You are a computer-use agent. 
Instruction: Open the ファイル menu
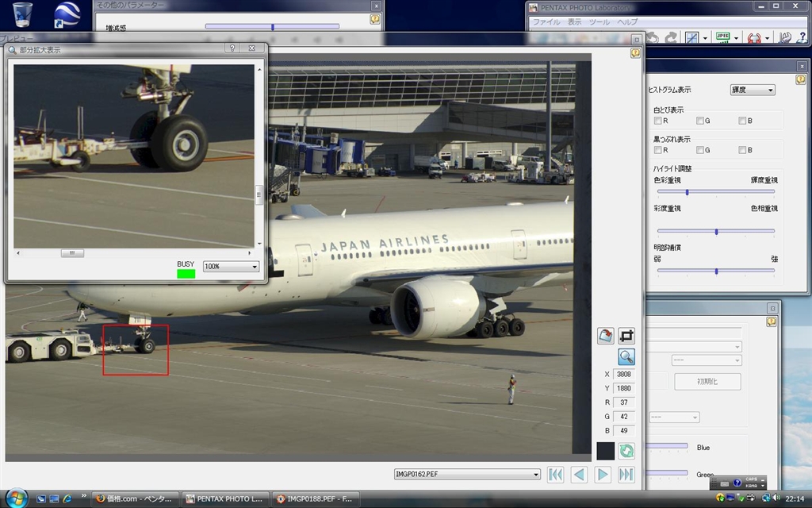click(x=546, y=21)
